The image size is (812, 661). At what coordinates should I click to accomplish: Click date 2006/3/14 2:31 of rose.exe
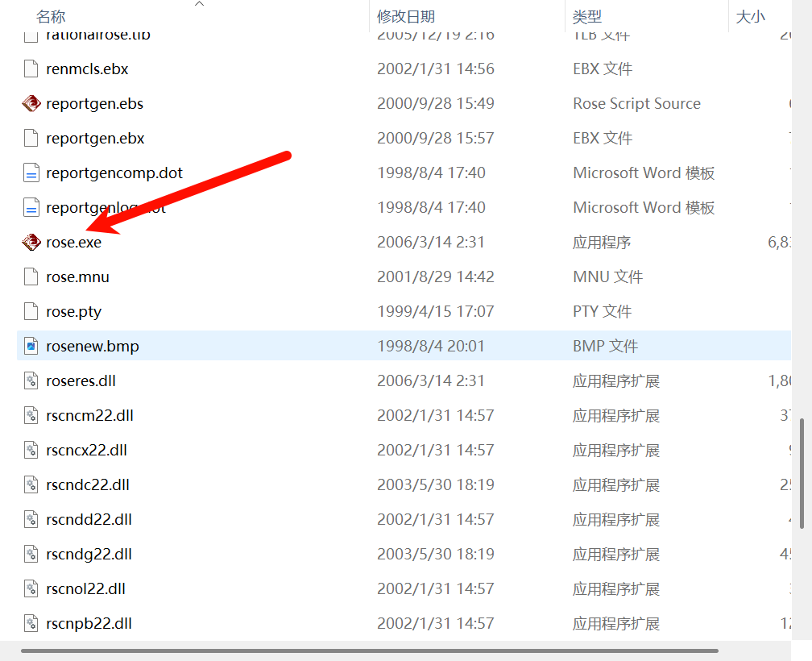coord(431,242)
